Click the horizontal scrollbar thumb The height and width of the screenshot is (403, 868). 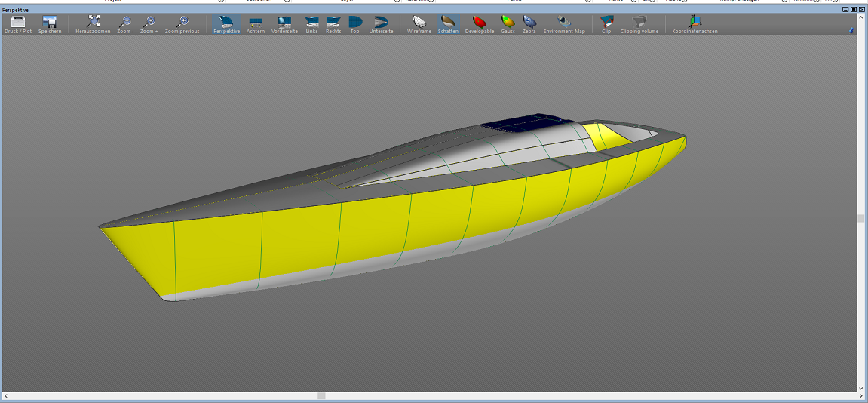pos(321,395)
